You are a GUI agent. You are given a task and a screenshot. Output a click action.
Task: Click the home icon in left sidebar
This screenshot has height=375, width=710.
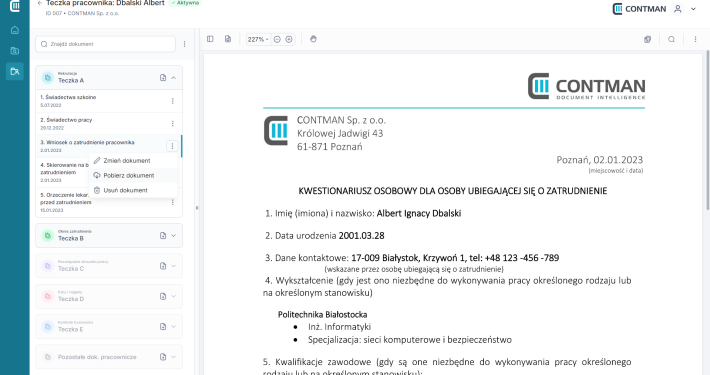14,30
